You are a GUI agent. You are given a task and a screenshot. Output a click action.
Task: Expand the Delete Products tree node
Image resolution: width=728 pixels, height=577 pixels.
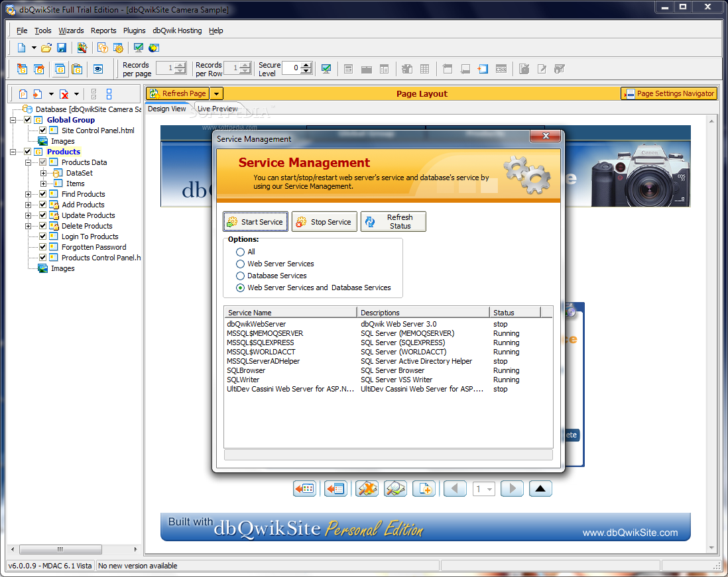(x=29, y=226)
